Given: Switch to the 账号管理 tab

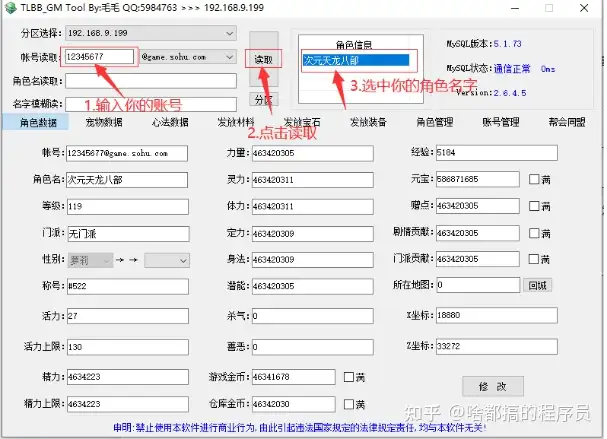Looking at the screenshot, I should [501, 123].
